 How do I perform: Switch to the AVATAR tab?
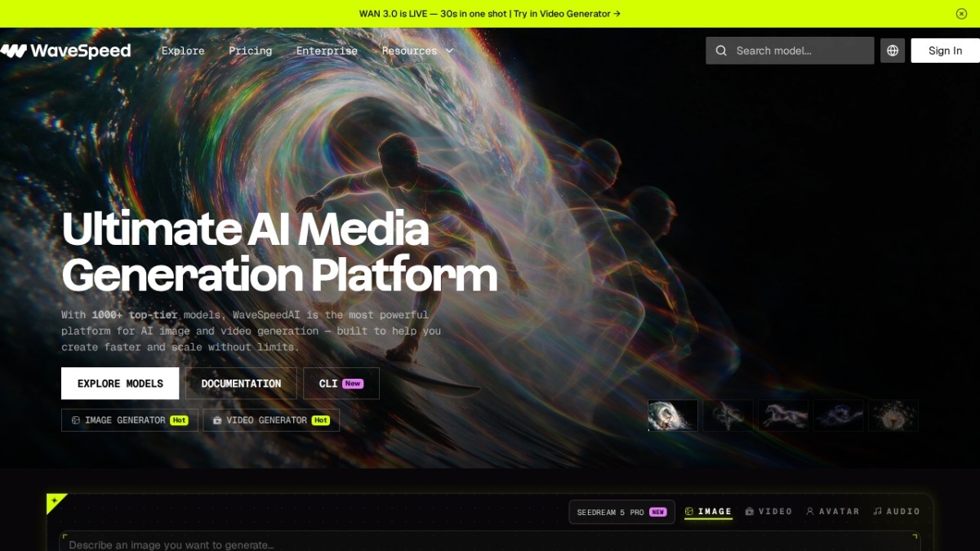click(x=832, y=512)
